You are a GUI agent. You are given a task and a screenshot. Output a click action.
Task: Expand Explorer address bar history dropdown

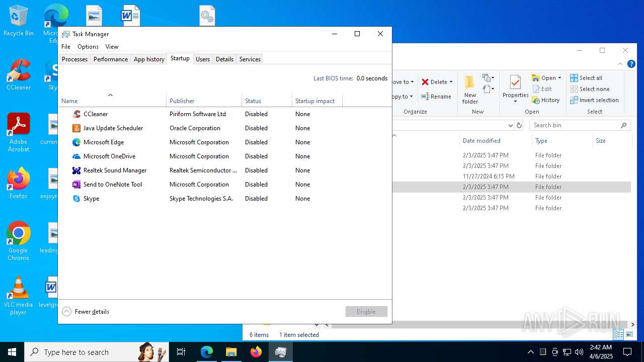pyautogui.click(x=510, y=125)
